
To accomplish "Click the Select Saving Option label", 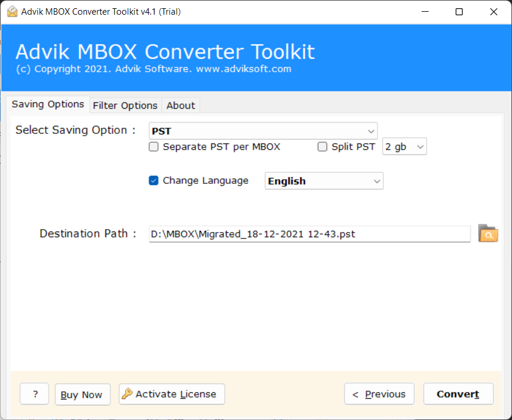I will tap(75, 130).
